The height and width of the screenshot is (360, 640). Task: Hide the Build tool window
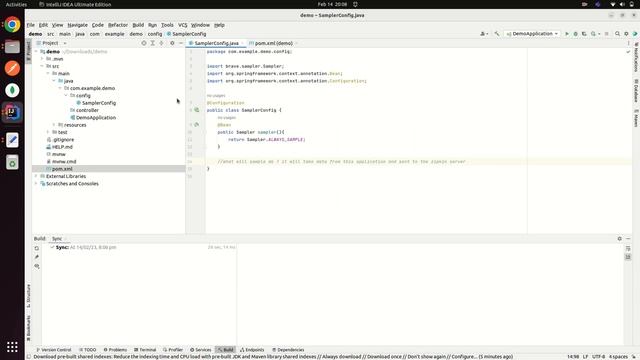[x=628, y=238]
